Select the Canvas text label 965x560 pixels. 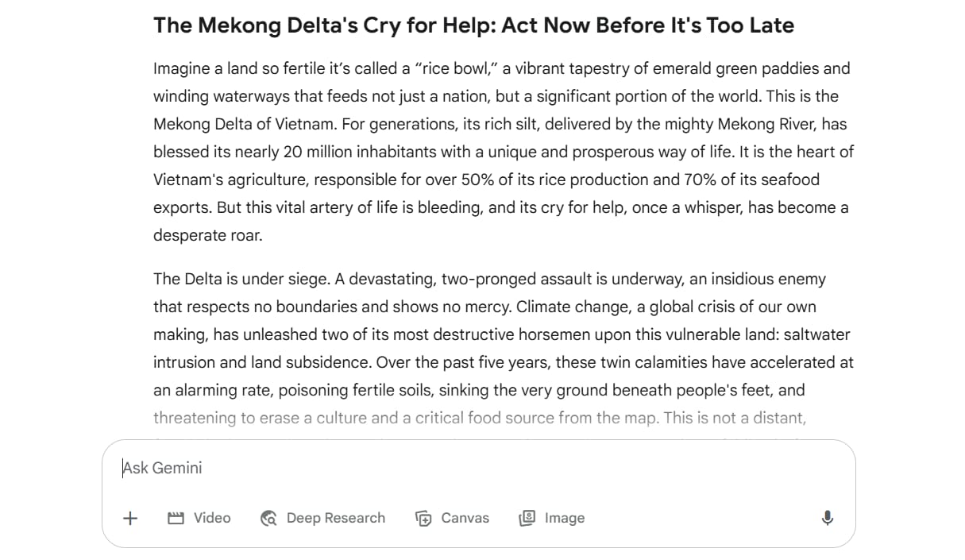click(x=465, y=518)
